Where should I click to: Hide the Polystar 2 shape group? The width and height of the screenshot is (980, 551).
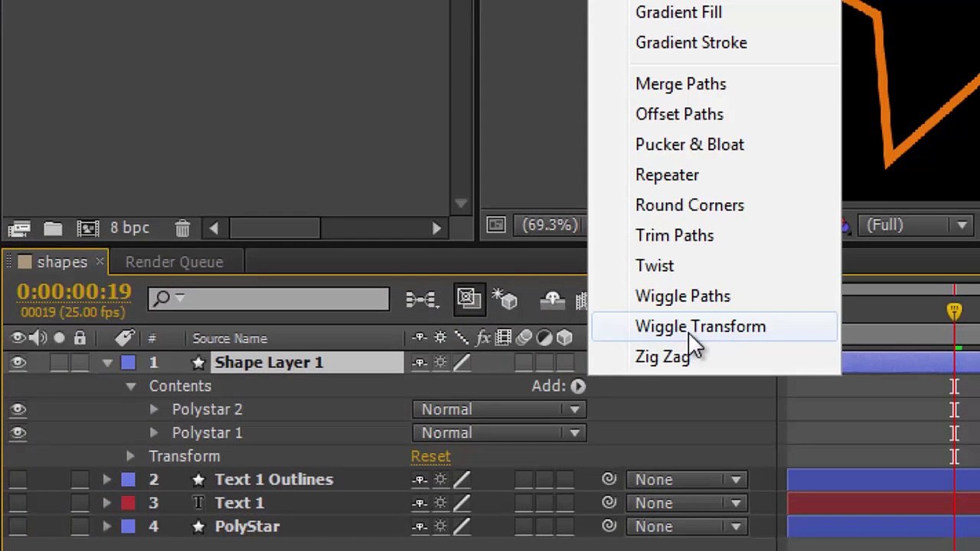pos(18,409)
